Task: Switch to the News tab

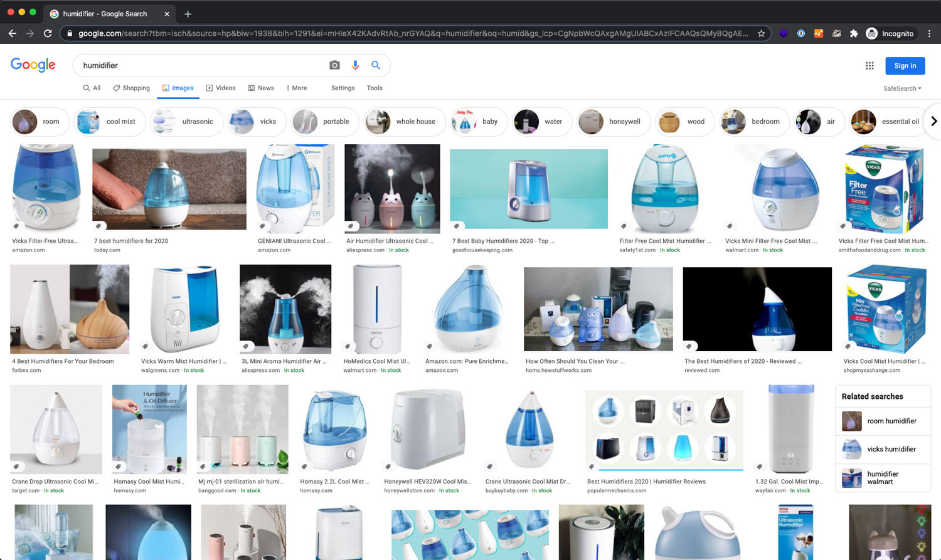Action: [x=261, y=88]
